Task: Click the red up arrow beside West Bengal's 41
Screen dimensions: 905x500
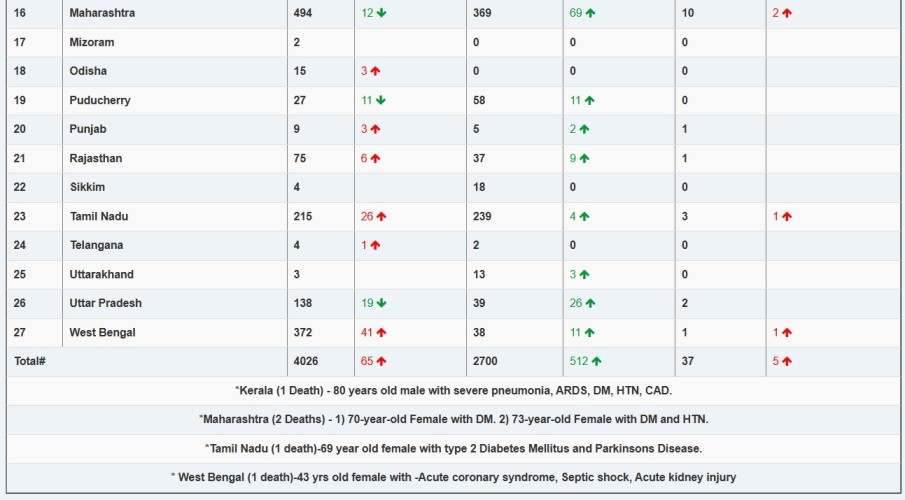Action: [381, 332]
